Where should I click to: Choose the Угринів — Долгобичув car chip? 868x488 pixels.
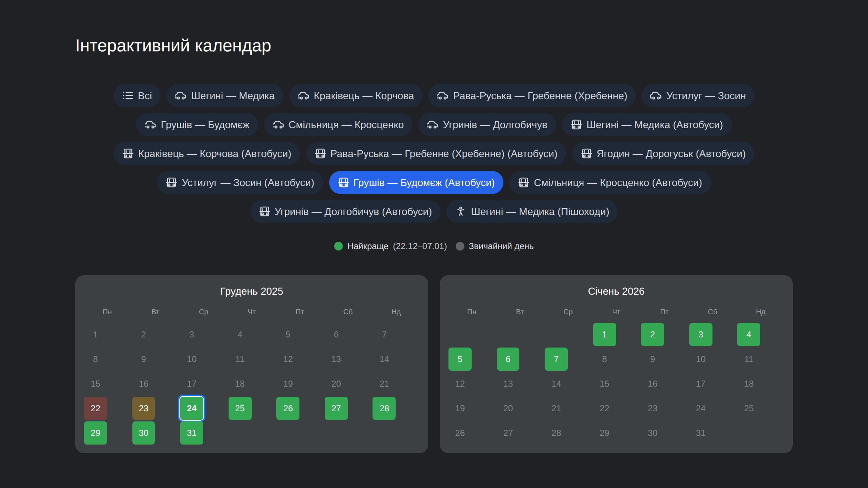coord(487,125)
